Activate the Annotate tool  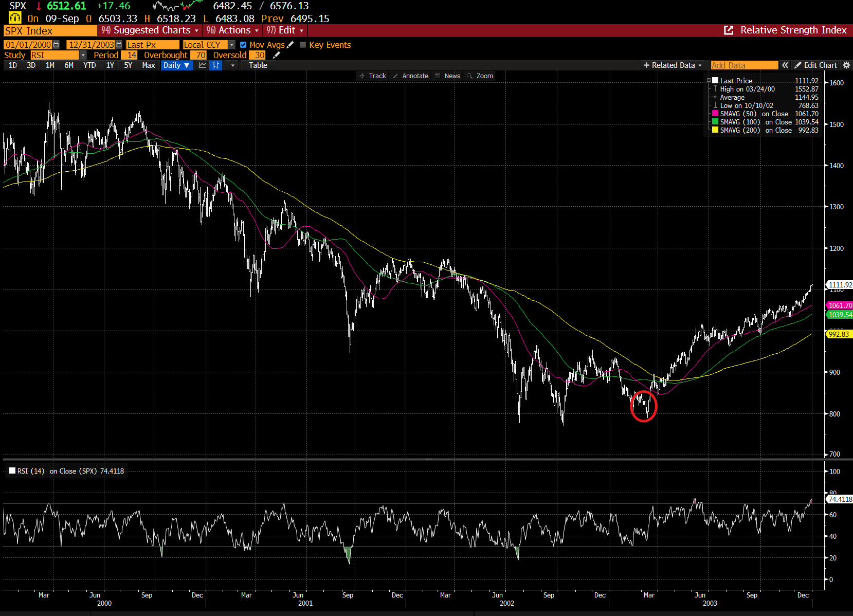coord(410,76)
